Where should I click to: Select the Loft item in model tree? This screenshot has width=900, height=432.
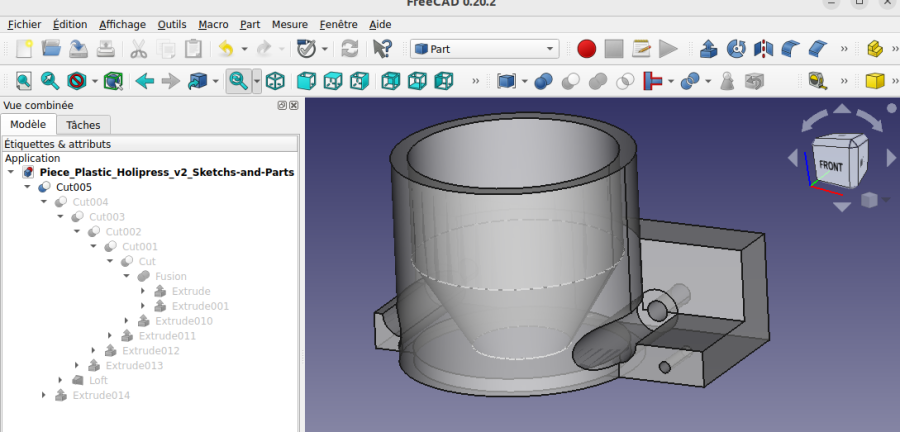tap(97, 380)
